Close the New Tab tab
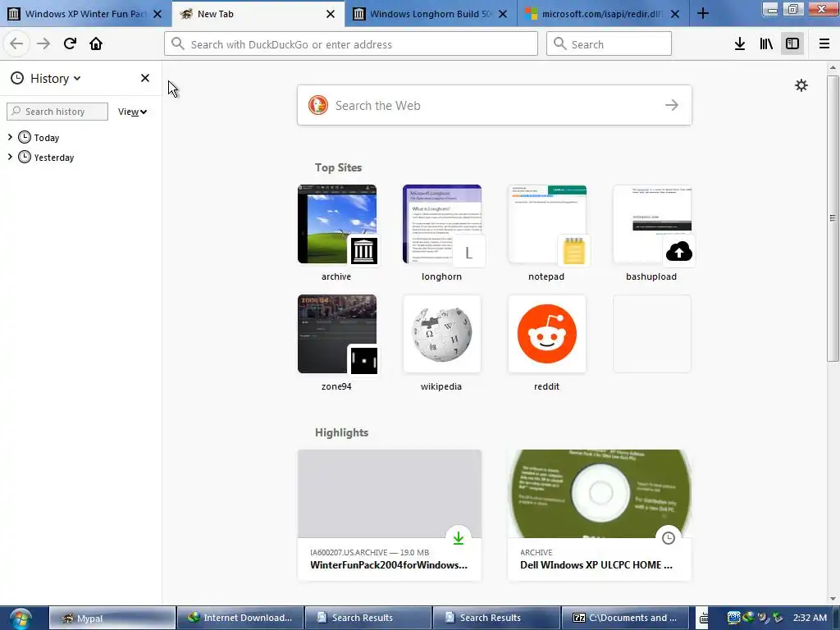This screenshot has height=630, width=840. point(331,14)
